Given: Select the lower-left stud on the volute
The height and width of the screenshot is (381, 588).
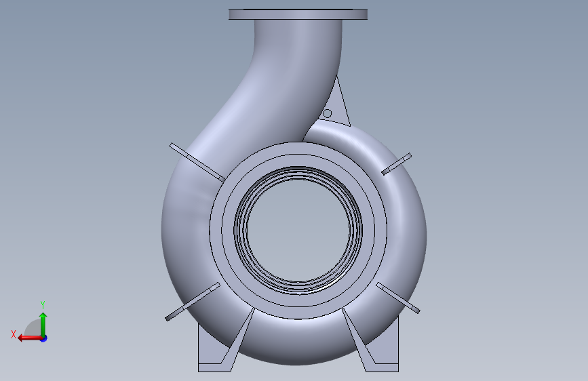Looking at the screenshot, I should point(193,302).
